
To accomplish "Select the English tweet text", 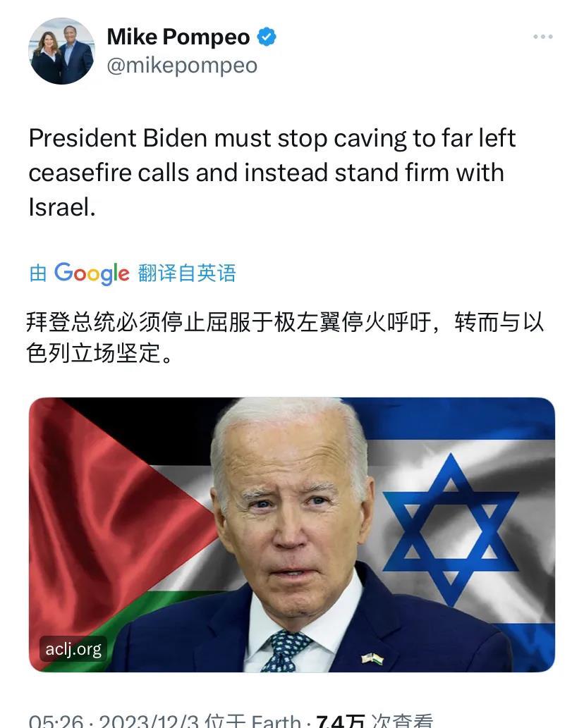I will [x=272, y=172].
